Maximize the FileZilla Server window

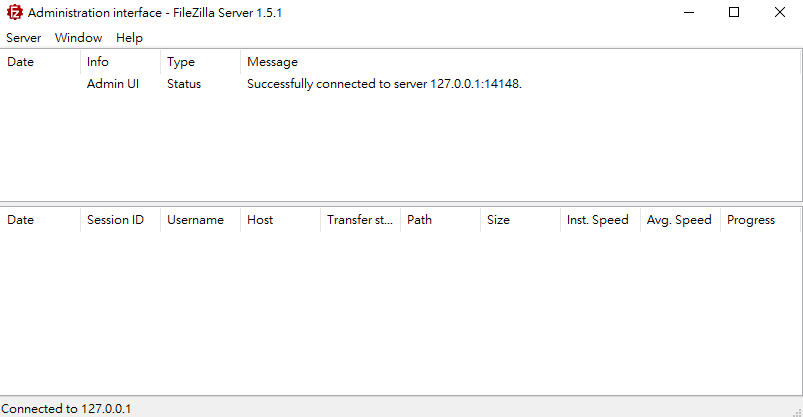point(734,13)
